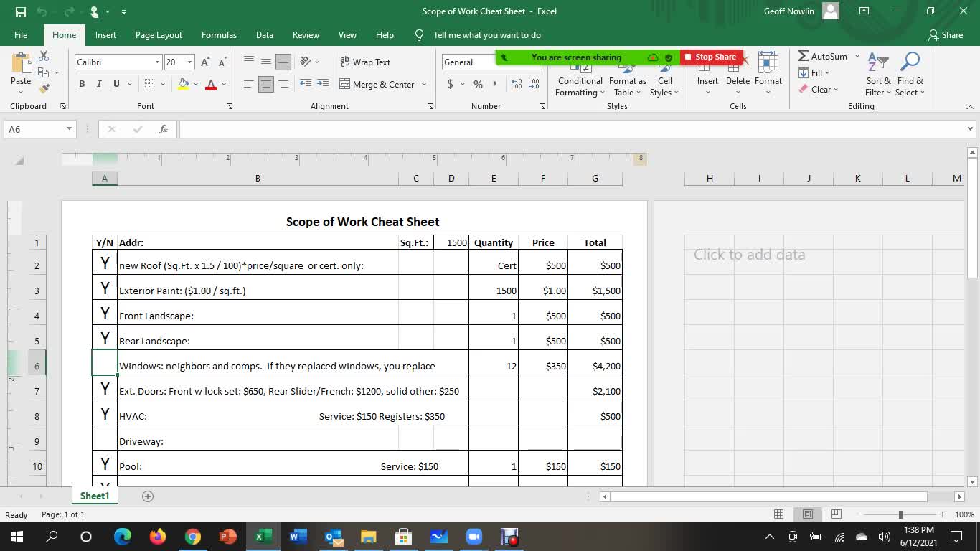Image resolution: width=980 pixels, height=551 pixels.
Task: Click the Share button
Action: click(946, 35)
